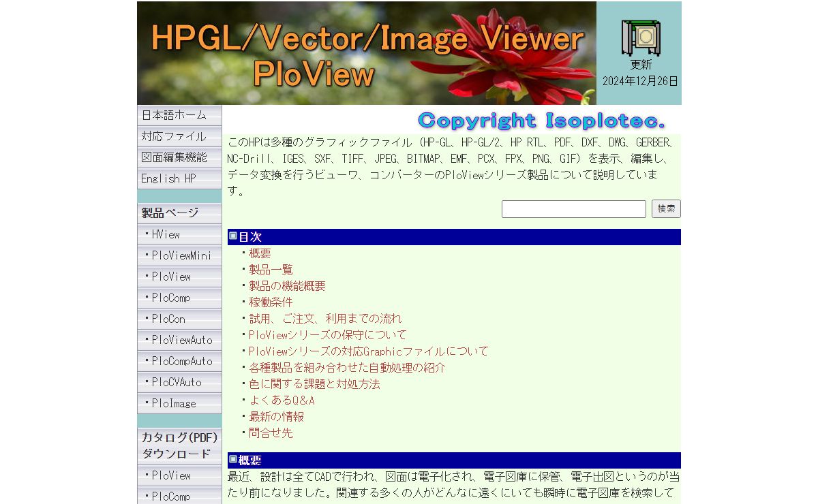Open the PloView product page item
This screenshot has height=504, width=818.
tap(179, 277)
